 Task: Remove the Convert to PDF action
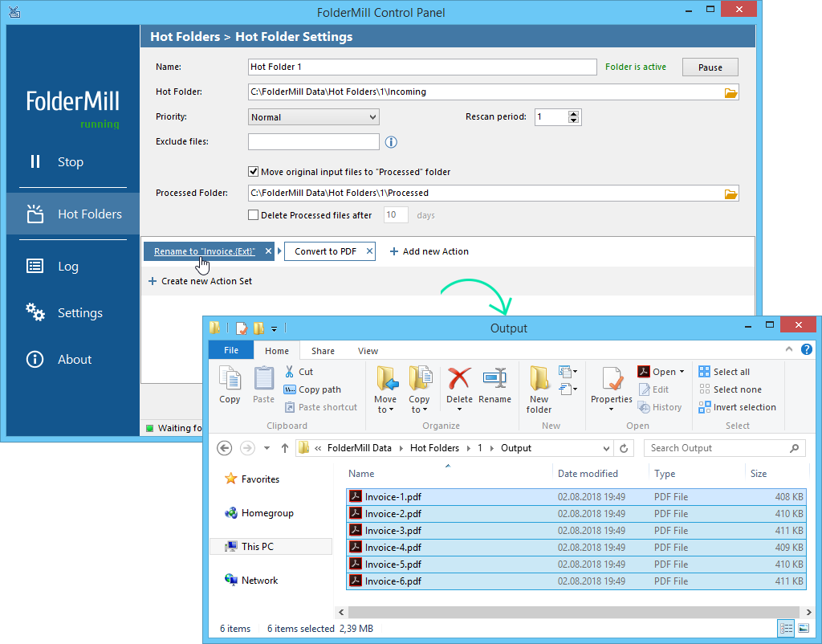(x=369, y=251)
